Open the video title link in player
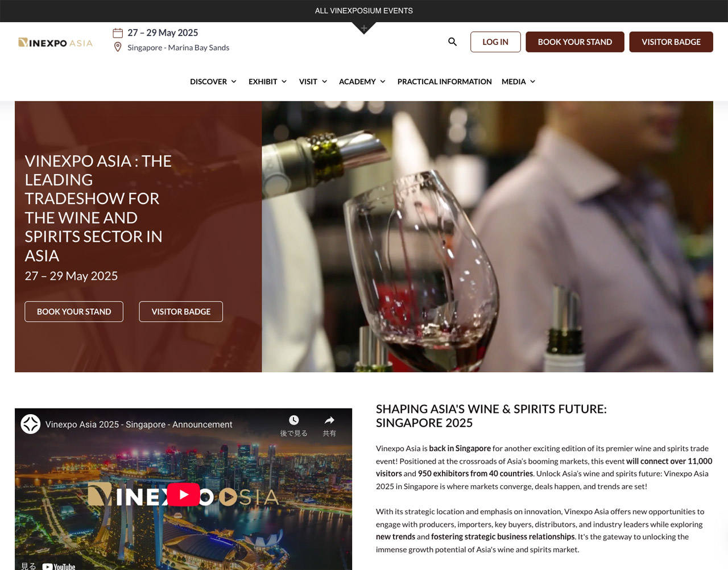Screen dimensions: 728x570 139,424
